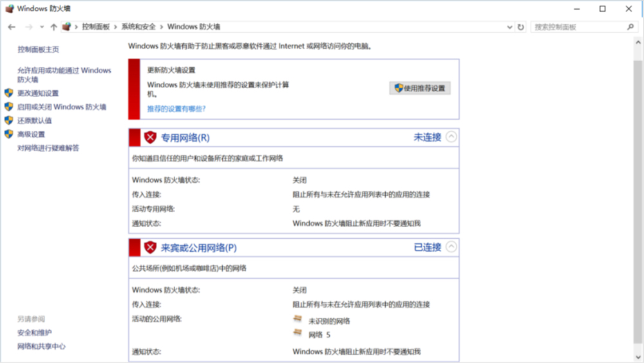This screenshot has height=363, width=644.
Task: Click the network icon beside 未识别的网络
Action: click(x=298, y=319)
